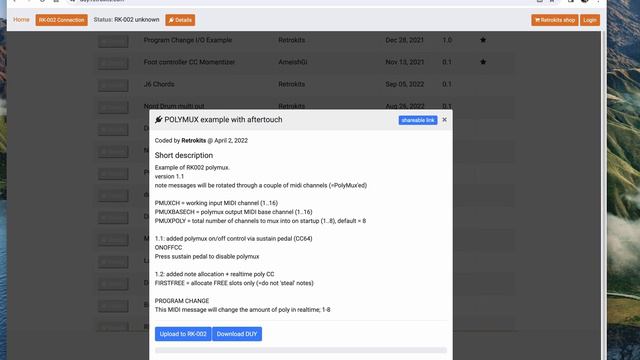
Task: Open the orange Details button
Action: (x=180, y=20)
